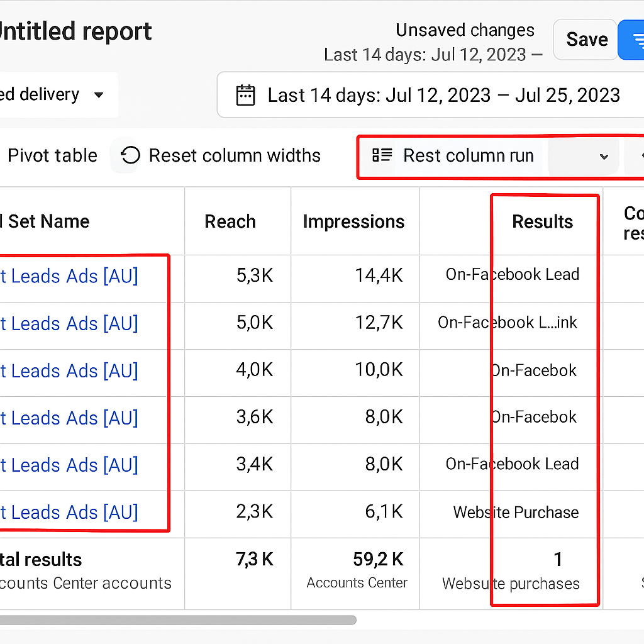The width and height of the screenshot is (644, 644).
Task: Click the horizontal scrollbar under the table
Action: pyautogui.click(x=178, y=619)
